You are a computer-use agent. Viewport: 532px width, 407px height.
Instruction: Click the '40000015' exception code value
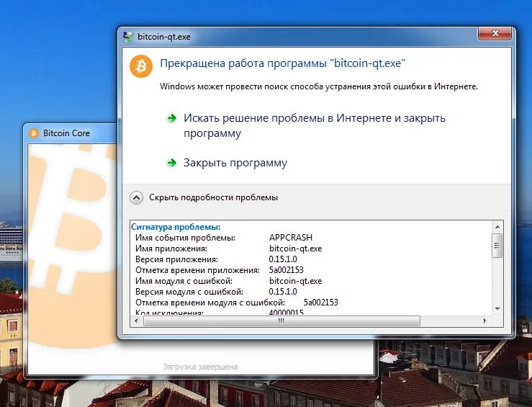click(x=286, y=312)
